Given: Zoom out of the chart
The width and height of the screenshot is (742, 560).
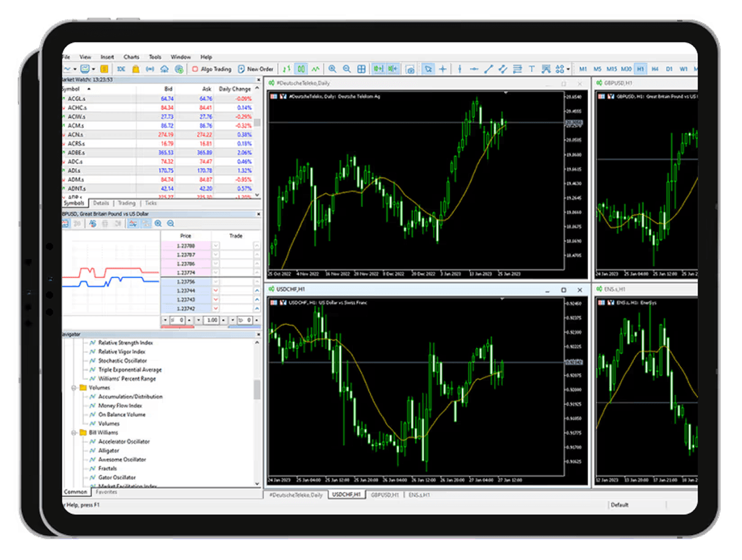Looking at the screenshot, I should coord(347,69).
